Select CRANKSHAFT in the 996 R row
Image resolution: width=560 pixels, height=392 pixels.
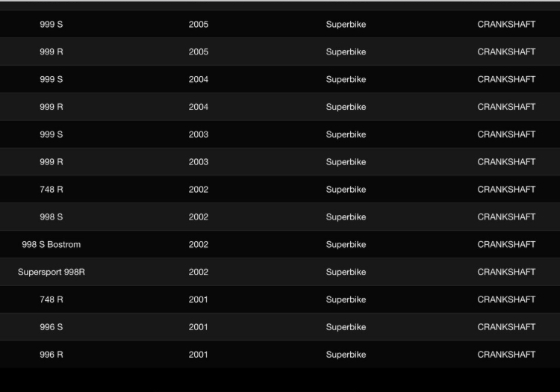(x=506, y=355)
